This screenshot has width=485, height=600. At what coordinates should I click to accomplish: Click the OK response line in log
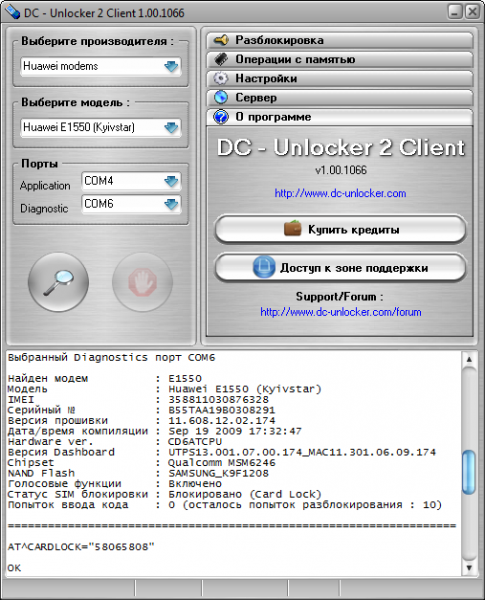(14, 568)
